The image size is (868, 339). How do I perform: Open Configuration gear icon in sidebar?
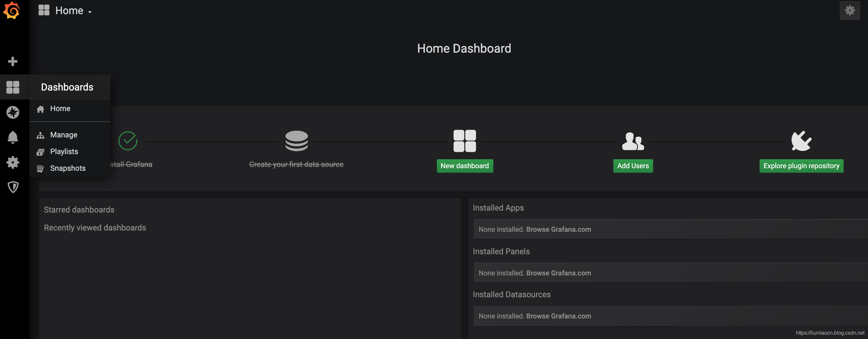tap(13, 162)
